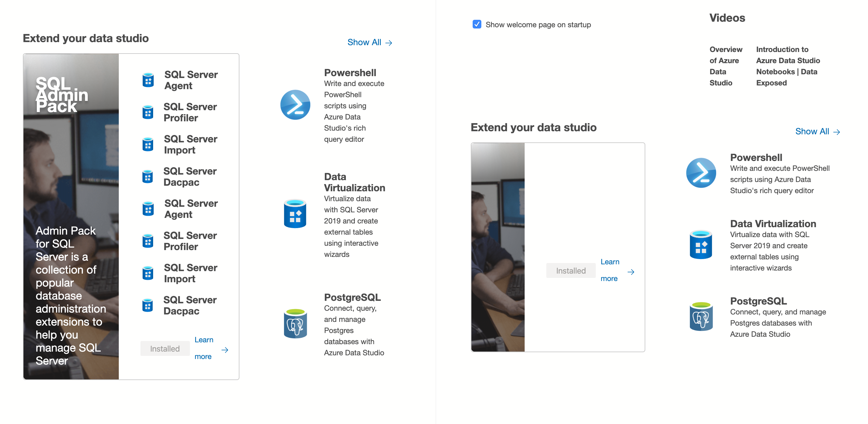Click the right Powershell extension icon
868x424 pixels.
tap(701, 173)
